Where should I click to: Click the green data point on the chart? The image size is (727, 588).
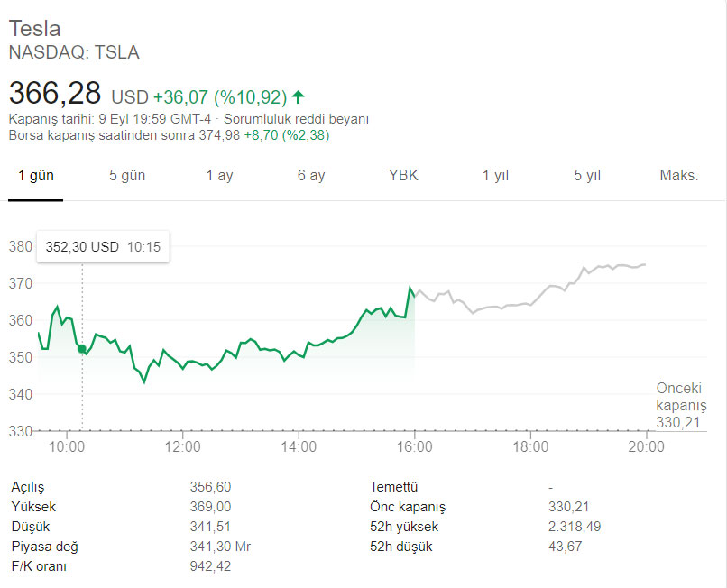(x=82, y=349)
